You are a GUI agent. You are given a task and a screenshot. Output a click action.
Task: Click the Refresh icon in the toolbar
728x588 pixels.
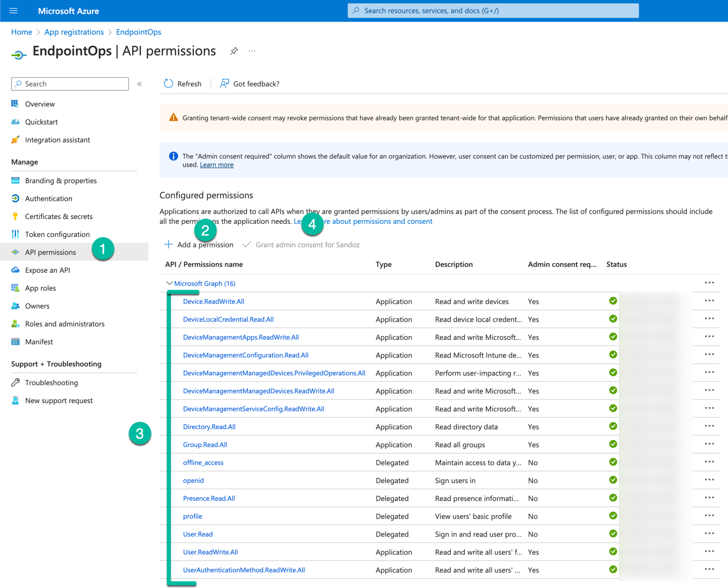click(169, 84)
